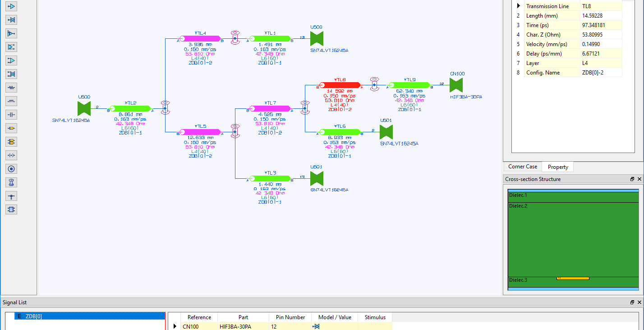Viewport: 644px width, 330px height.
Task: Click the CN100 connector symbol
Action: (456, 85)
